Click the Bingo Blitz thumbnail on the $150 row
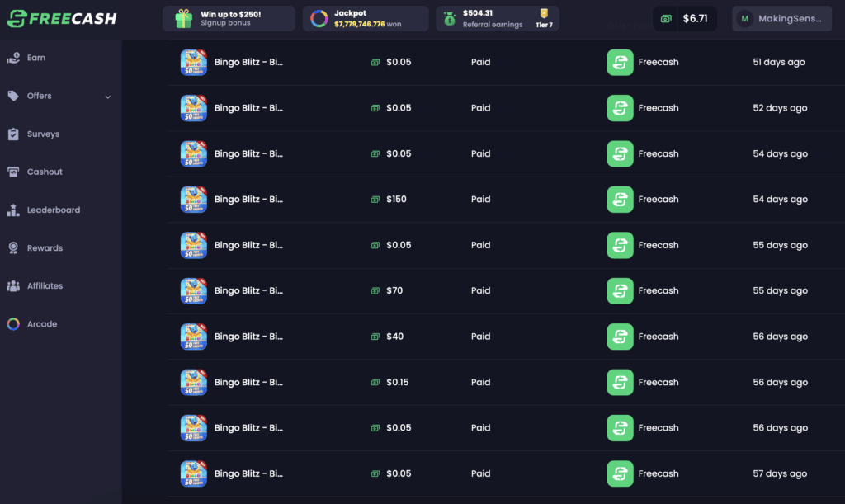The image size is (845, 504). (194, 199)
